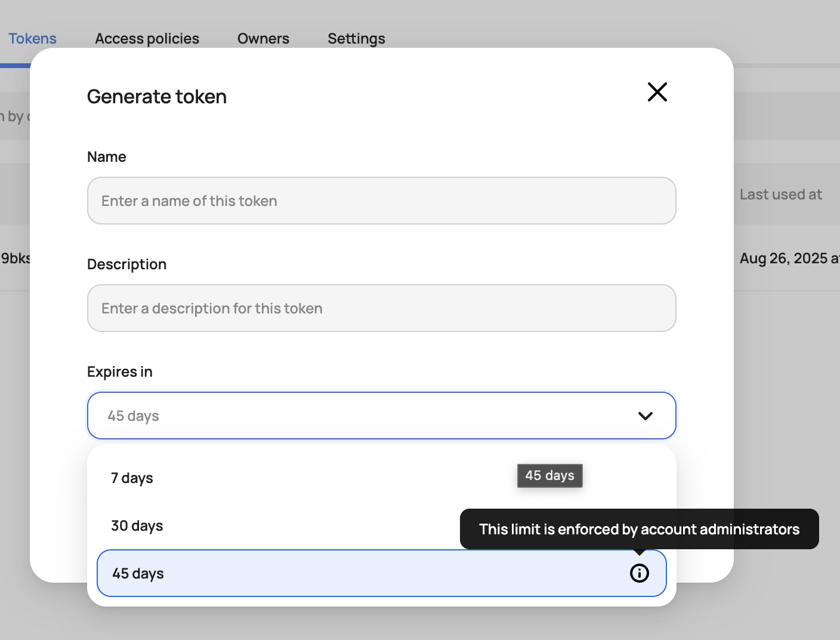Click the Expires in field label
The width and height of the screenshot is (840, 640).
120,372
